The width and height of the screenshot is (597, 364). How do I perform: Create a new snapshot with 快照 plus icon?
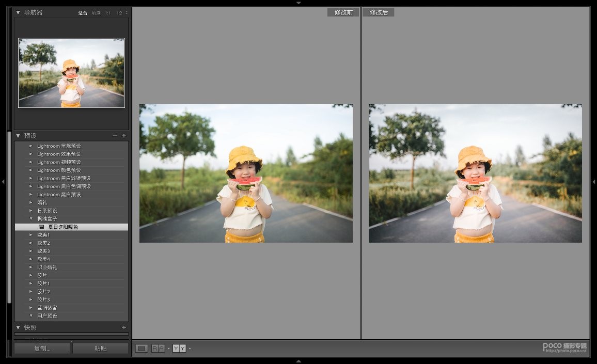point(124,327)
